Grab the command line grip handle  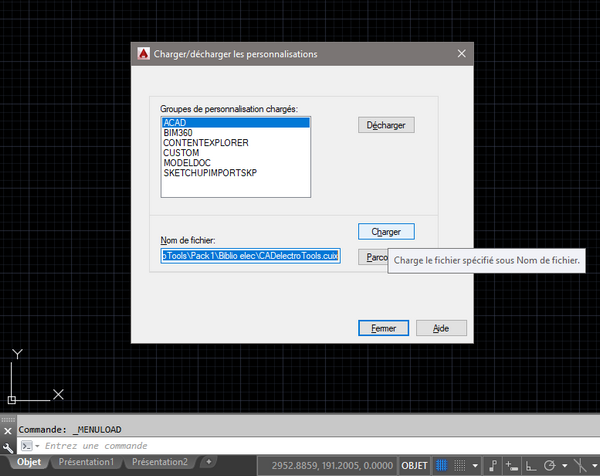8,420
